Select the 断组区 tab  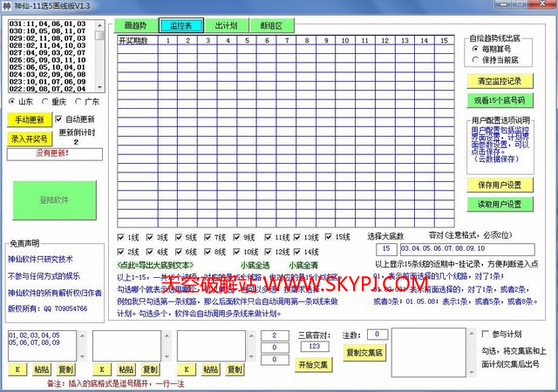(x=271, y=27)
